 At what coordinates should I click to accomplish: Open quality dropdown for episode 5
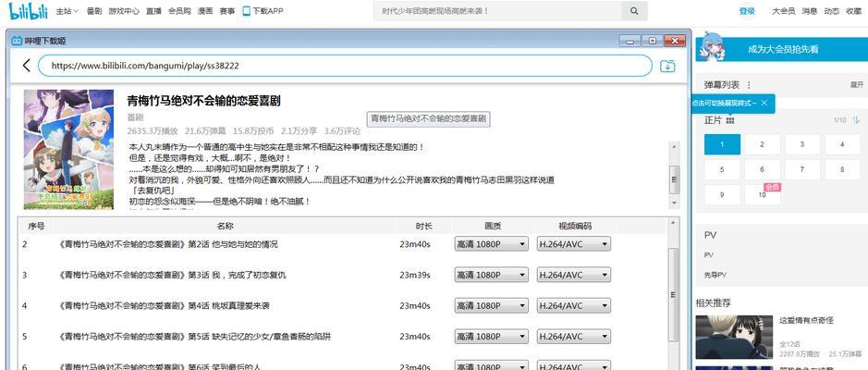[x=491, y=336]
